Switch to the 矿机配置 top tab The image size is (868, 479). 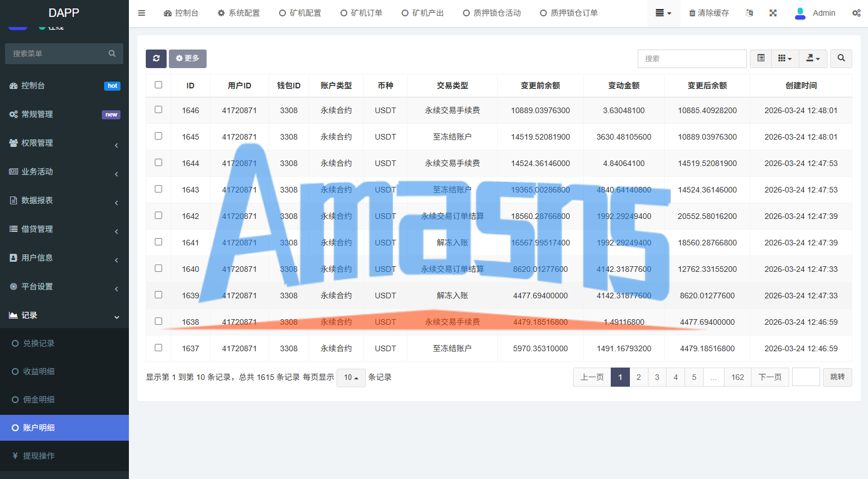coord(300,13)
